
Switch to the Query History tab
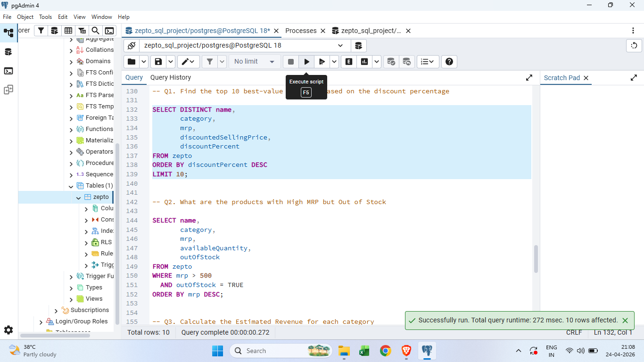[x=171, y=78]
